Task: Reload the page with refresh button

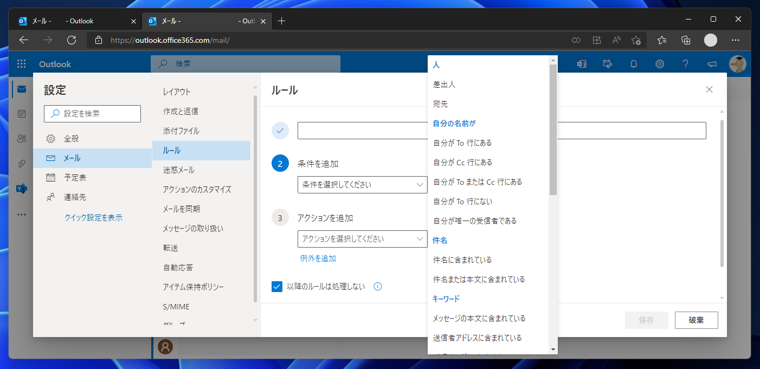Action: pos(71,40)
